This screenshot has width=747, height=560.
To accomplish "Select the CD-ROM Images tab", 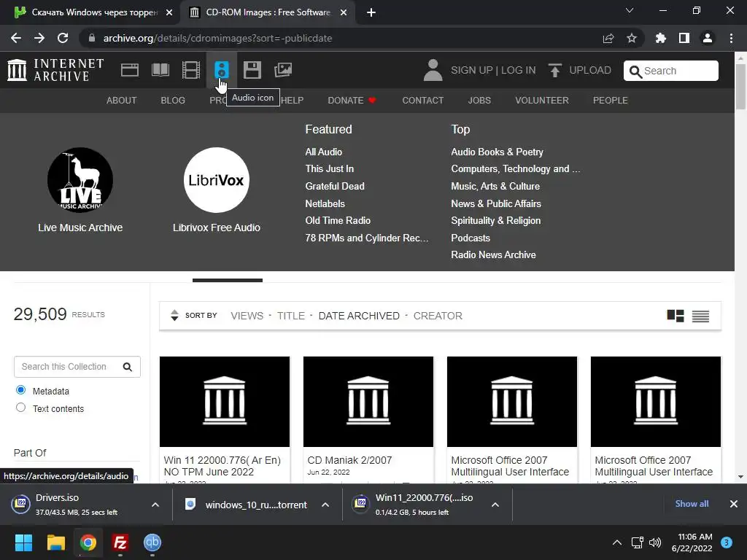I will 268,12.
